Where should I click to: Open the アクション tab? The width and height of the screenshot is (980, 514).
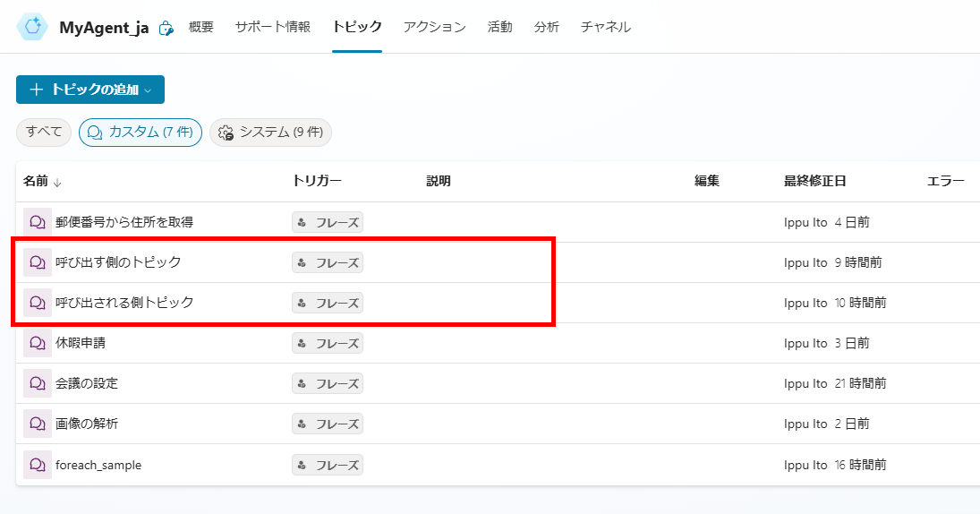pos(434,27)
